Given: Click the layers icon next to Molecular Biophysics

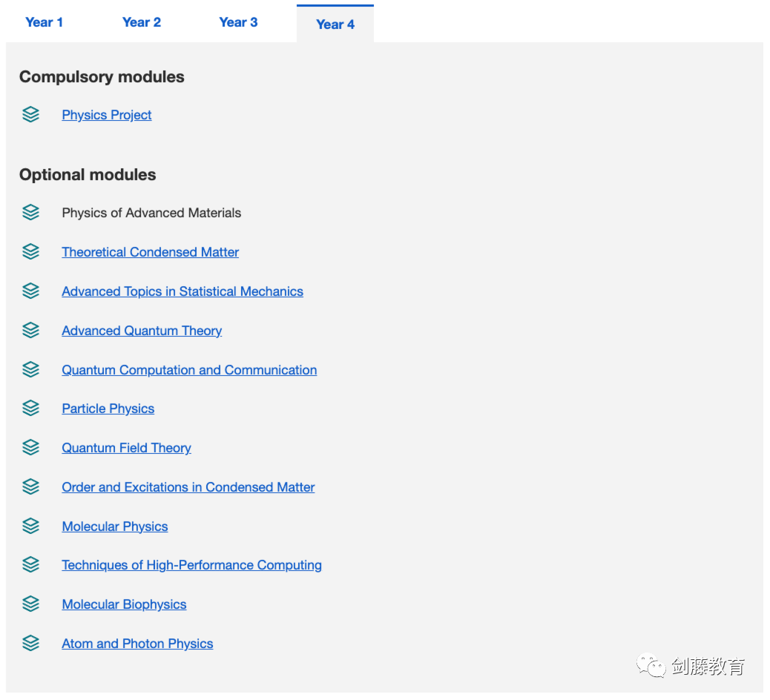Looking at the screenshot, I should coord(30,604).
